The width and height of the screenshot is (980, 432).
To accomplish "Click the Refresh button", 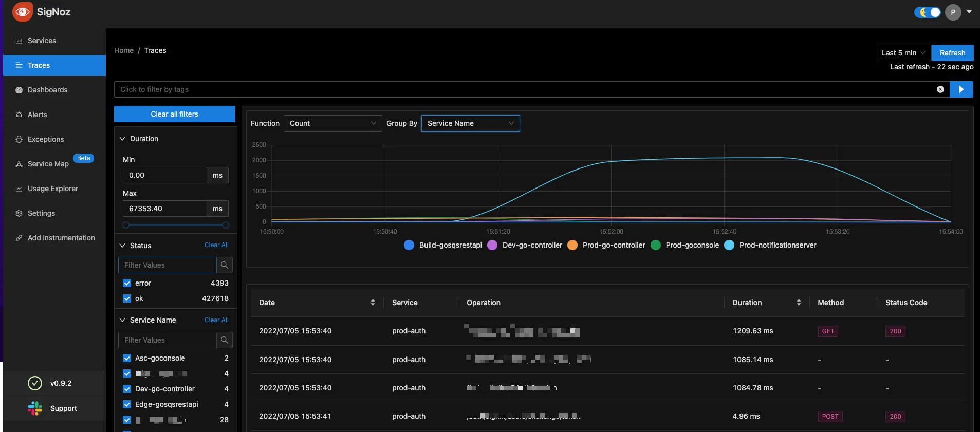I will pyautogui.click(x=952, y=53).
